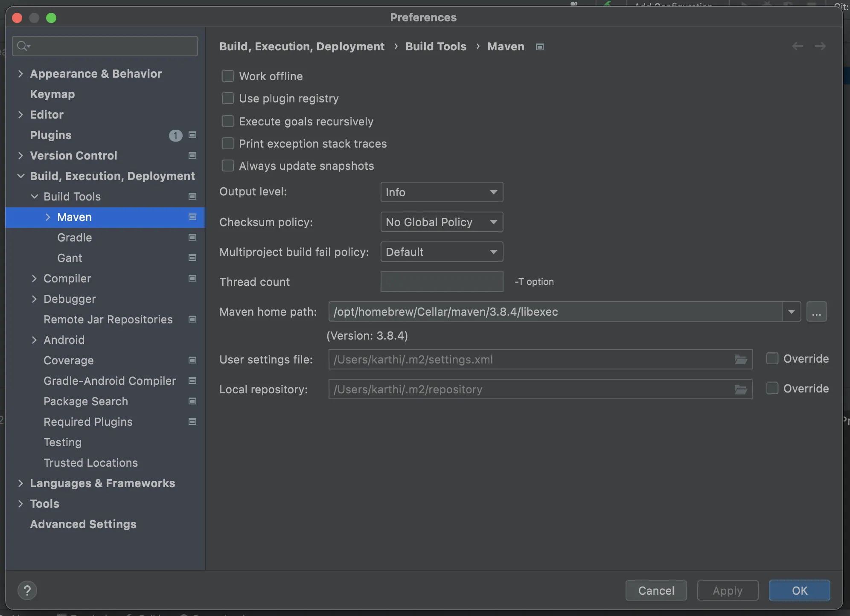Enable the Work offline checkbox
The height and width of the screenshot is (616, 850).
pyautogui.click(x=228, y=76)
